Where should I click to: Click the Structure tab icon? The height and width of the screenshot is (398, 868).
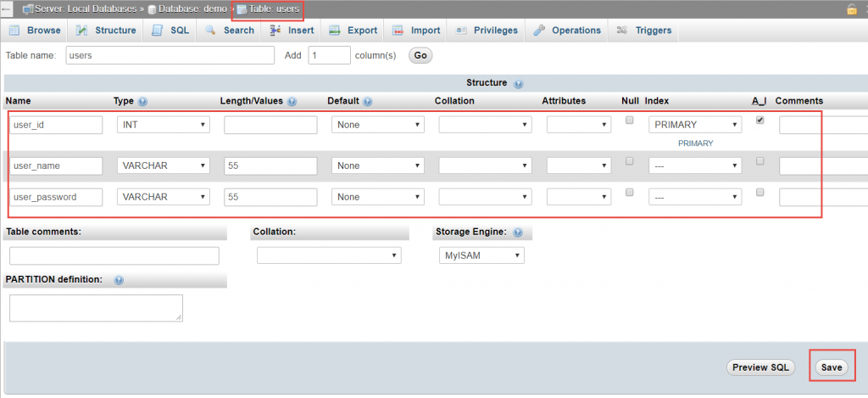click(82, 31)
